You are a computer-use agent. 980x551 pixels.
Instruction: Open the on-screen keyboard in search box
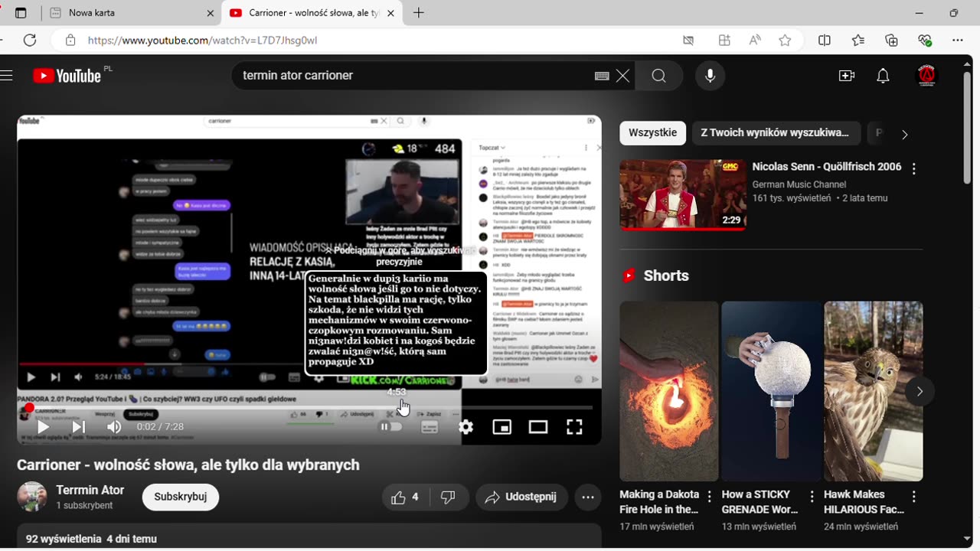pos(602,76)
